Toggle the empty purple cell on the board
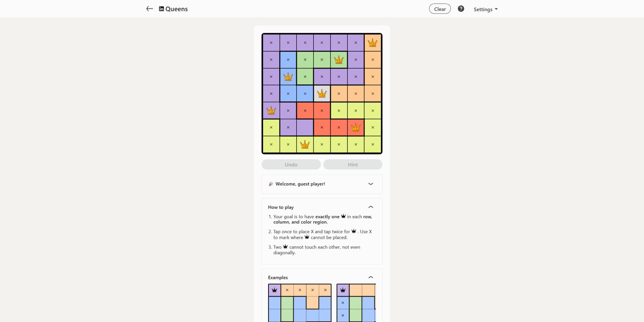This screenshot has width=644, height=322. 305,127
